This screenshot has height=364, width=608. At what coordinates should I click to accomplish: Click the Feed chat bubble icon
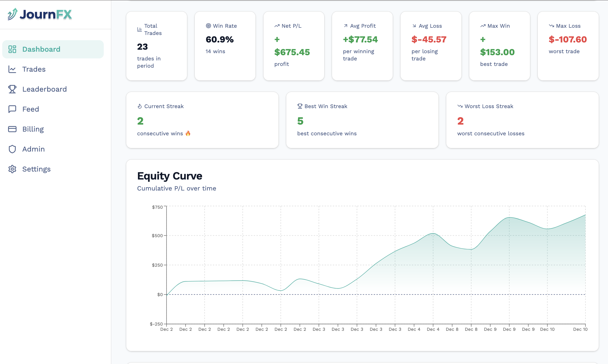click(12, 109)
